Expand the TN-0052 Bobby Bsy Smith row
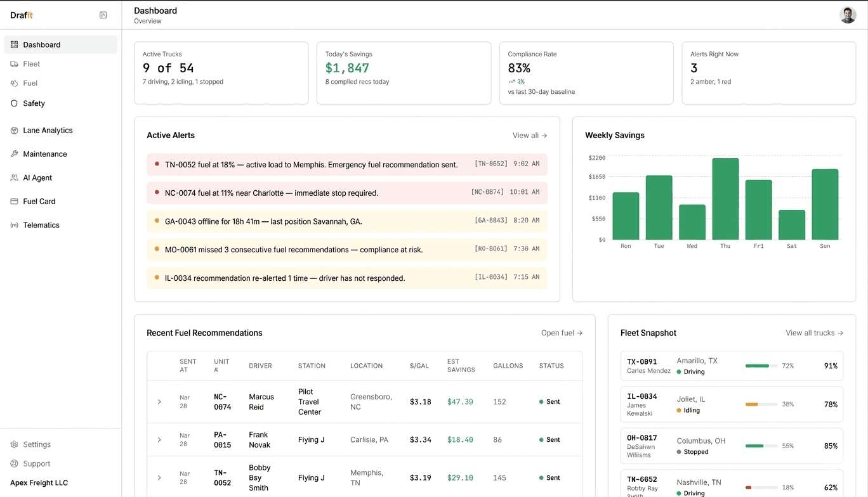 point(159,477)
